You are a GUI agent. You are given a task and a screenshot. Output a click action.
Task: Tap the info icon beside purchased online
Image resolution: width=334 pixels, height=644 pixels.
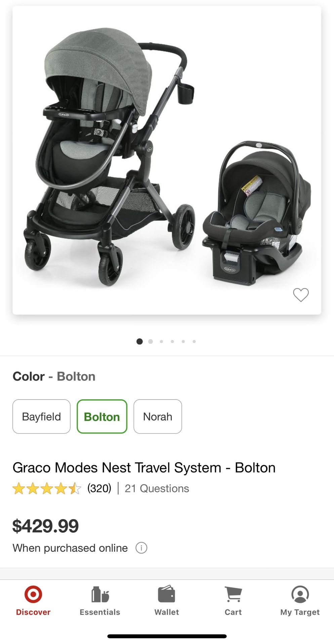coord(141,548)
